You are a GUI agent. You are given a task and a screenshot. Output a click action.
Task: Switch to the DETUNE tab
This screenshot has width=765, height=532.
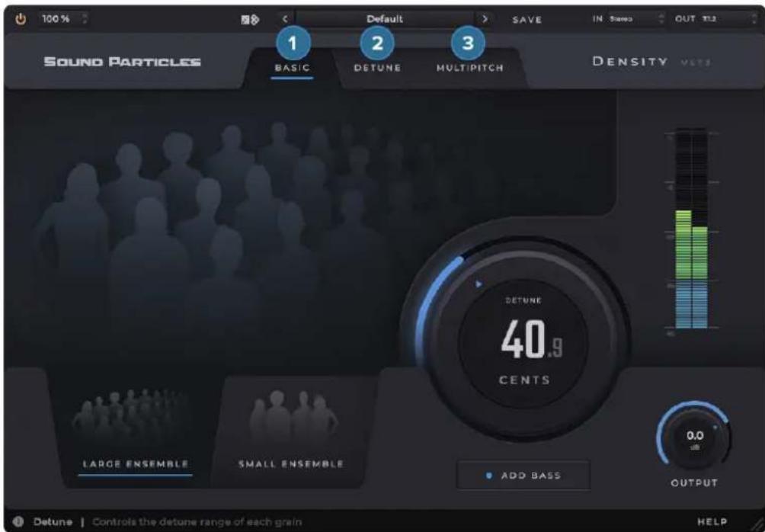(378, 68)
